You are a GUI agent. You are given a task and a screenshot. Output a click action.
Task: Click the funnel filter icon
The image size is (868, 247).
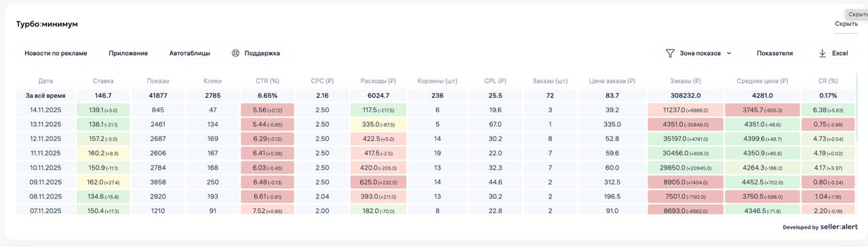(x=670, y=53)
